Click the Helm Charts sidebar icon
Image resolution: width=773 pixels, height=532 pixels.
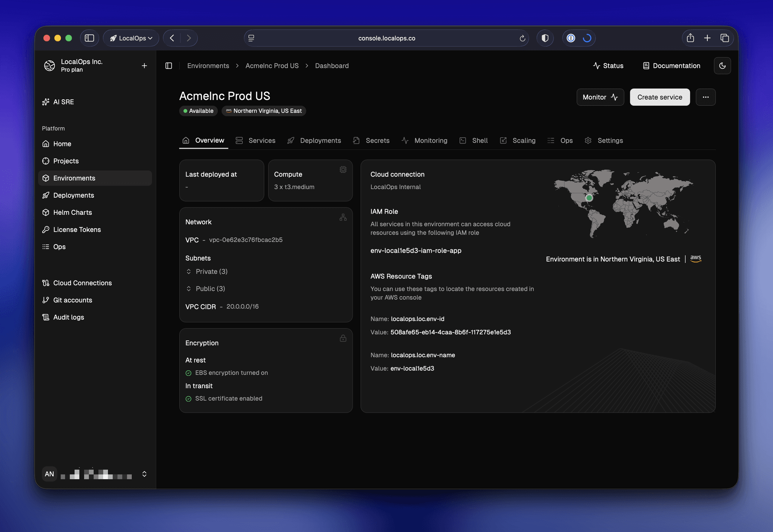coord(46,212)
